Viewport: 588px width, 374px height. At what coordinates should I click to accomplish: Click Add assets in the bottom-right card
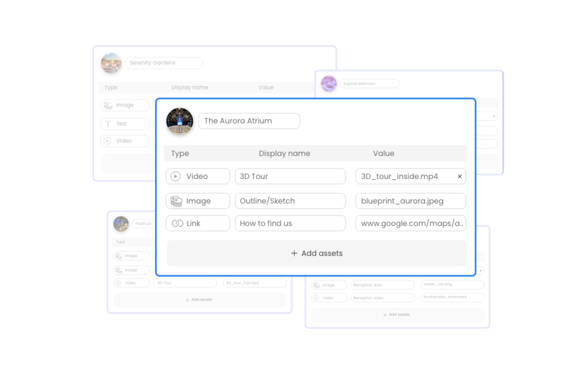[398, 315]
